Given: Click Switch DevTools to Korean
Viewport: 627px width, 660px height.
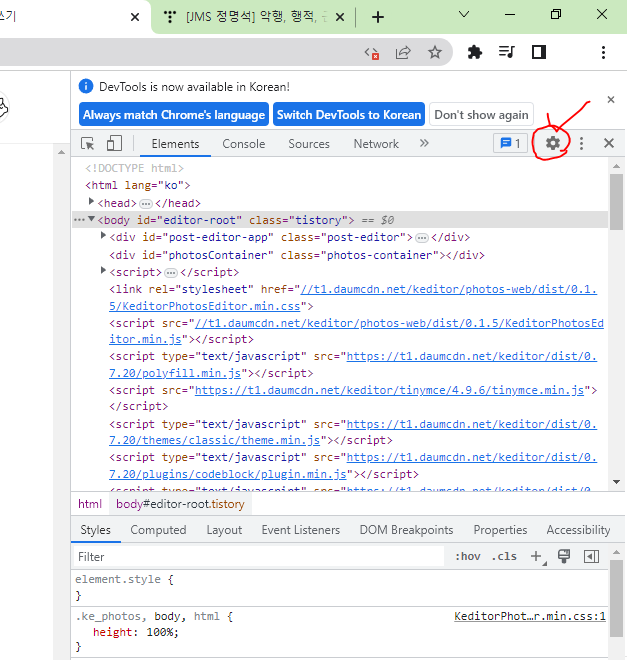Looking at the screenshot, I should click(x=349, y=114).
